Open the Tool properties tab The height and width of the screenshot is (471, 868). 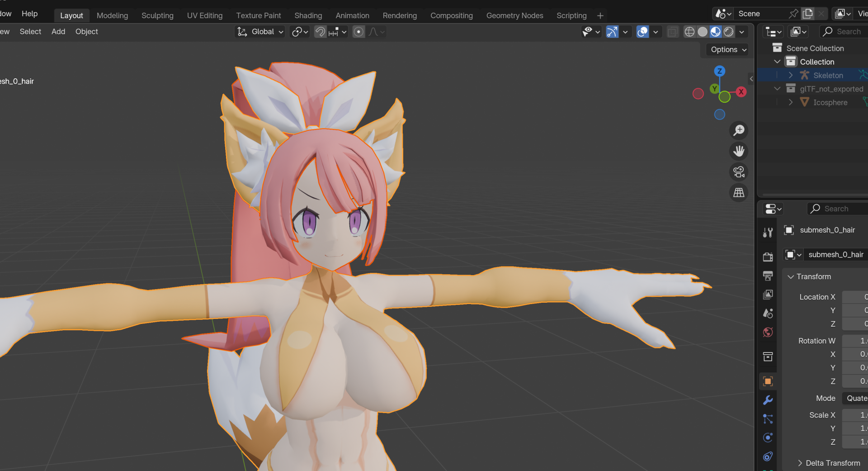[768, 233]
